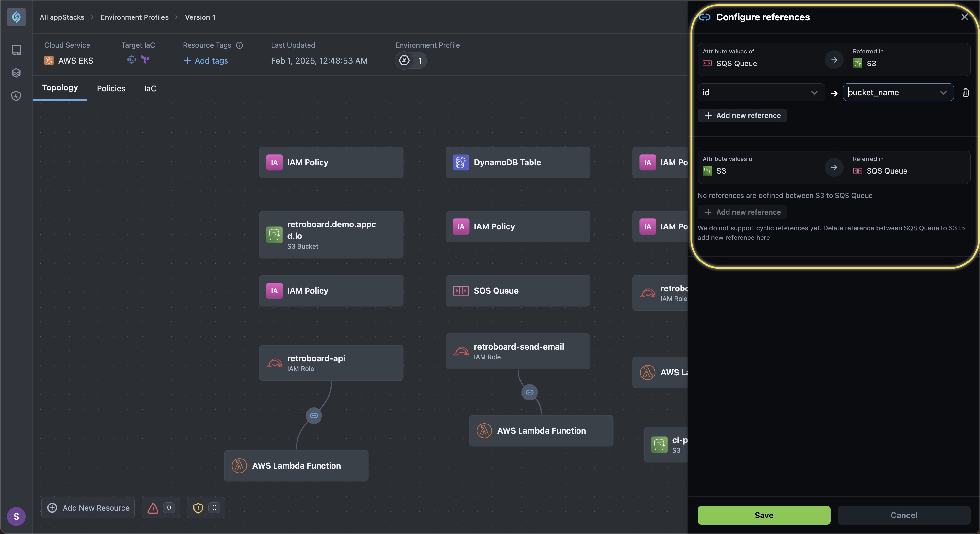Click the AWS EKS service icon

[x=49, y=61]
